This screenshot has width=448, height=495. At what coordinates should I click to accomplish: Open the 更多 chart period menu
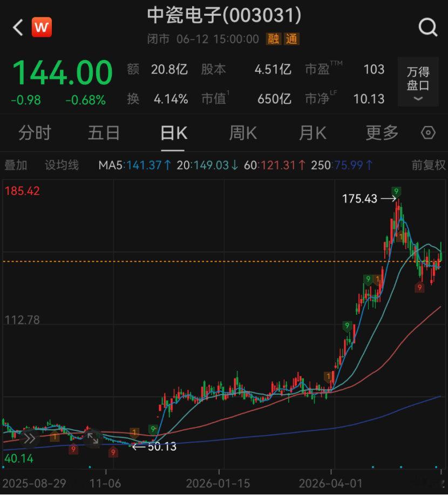coord(382,133)
